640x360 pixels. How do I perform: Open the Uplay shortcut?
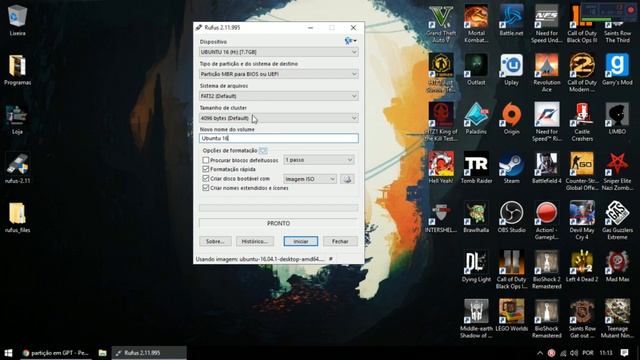[x=511, y=69]
